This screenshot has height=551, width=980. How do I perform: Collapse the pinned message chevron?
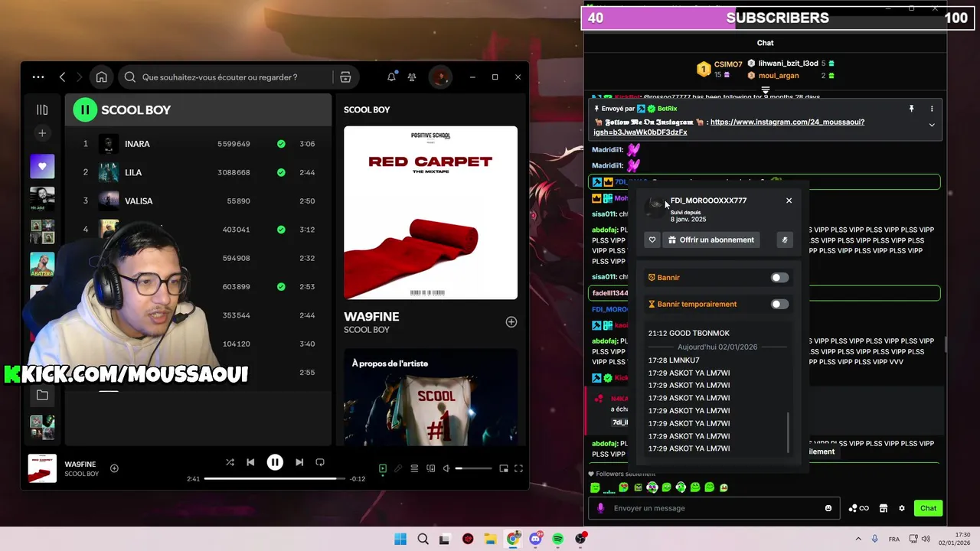(x=932, y=125)
